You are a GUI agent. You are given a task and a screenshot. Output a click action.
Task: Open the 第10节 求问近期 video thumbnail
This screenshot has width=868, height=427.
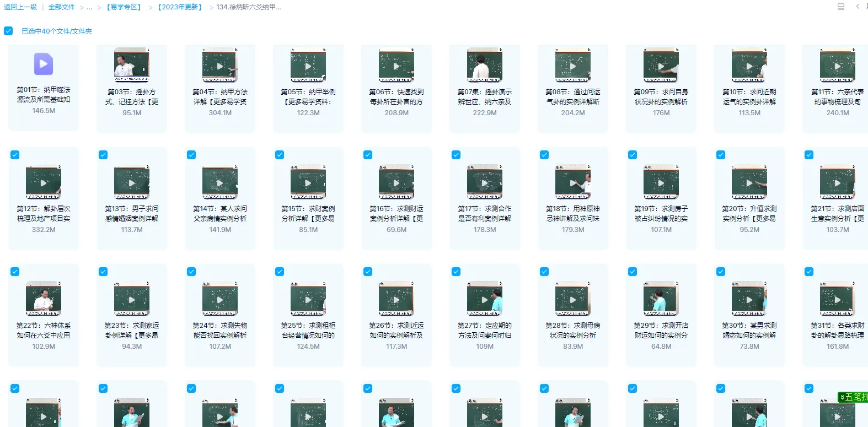coord(749,65)
